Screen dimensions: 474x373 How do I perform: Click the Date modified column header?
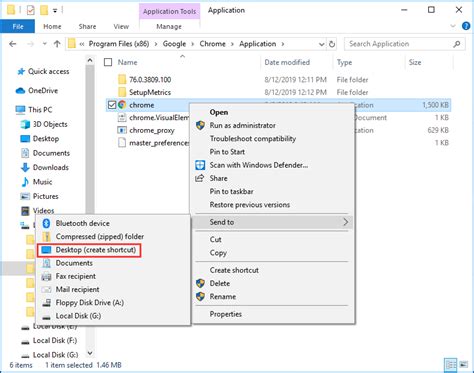tap(287, 62)
